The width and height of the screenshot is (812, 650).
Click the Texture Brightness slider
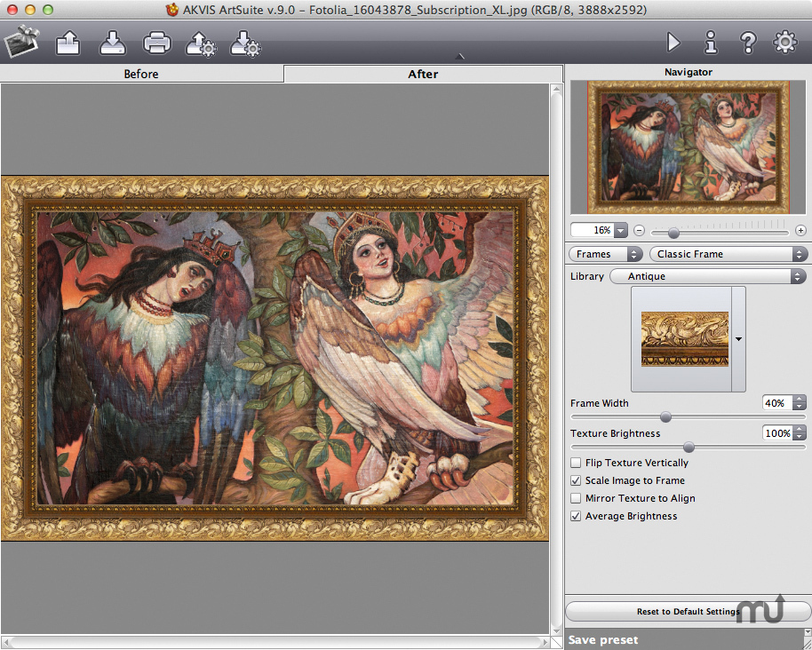click(x=689, y=447)
